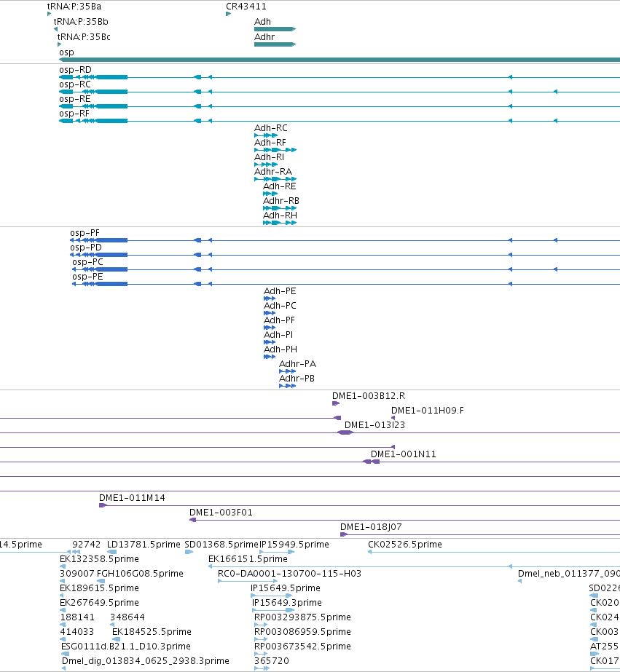The image size is (620, 672).
Task: Select the EK267649.5prime EST label
Action: coord(100,603)
